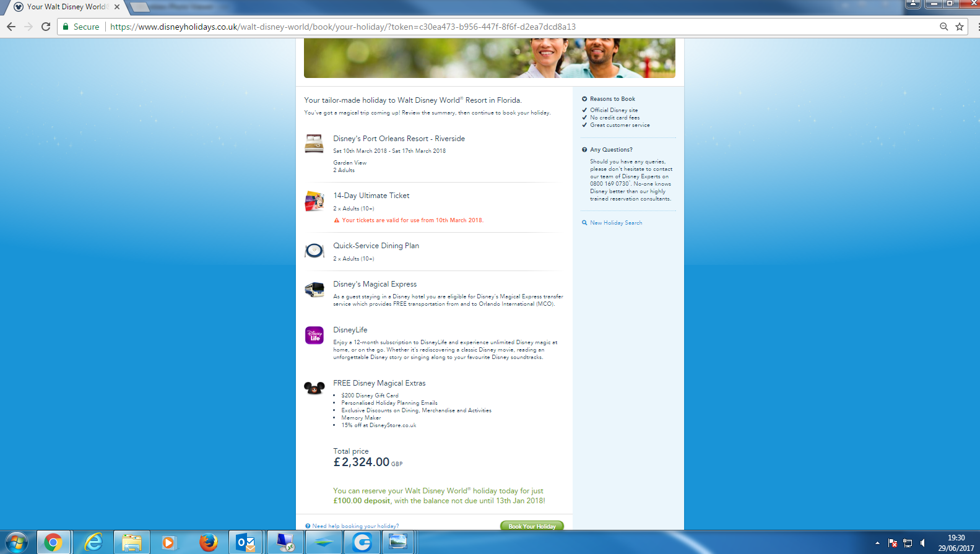Viewport: 980px width, 554px height.
Task: Click the £100.00 deposit text
Action: 362,501
